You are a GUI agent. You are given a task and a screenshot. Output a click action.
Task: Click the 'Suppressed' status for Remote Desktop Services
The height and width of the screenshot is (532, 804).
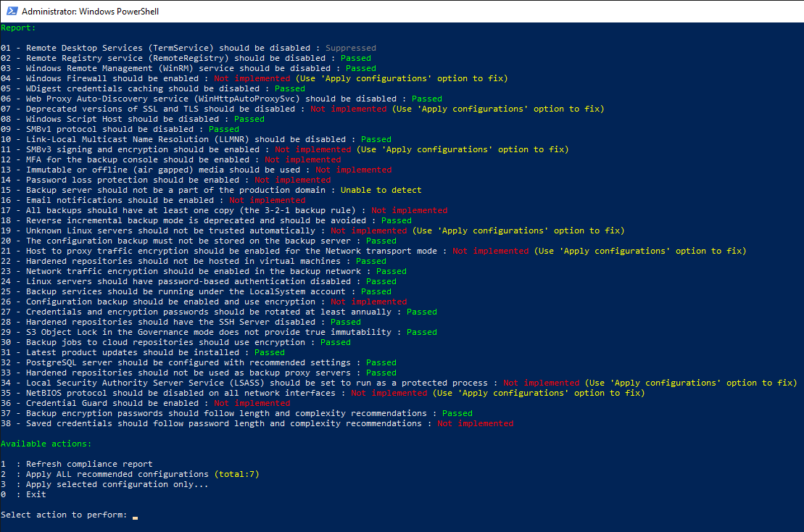(x=351, y=48)
